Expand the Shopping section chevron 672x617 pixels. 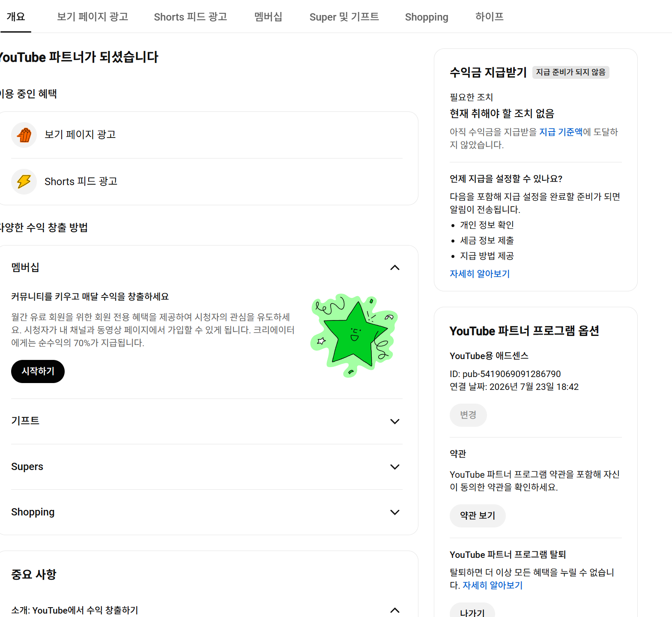pos(395,512)
